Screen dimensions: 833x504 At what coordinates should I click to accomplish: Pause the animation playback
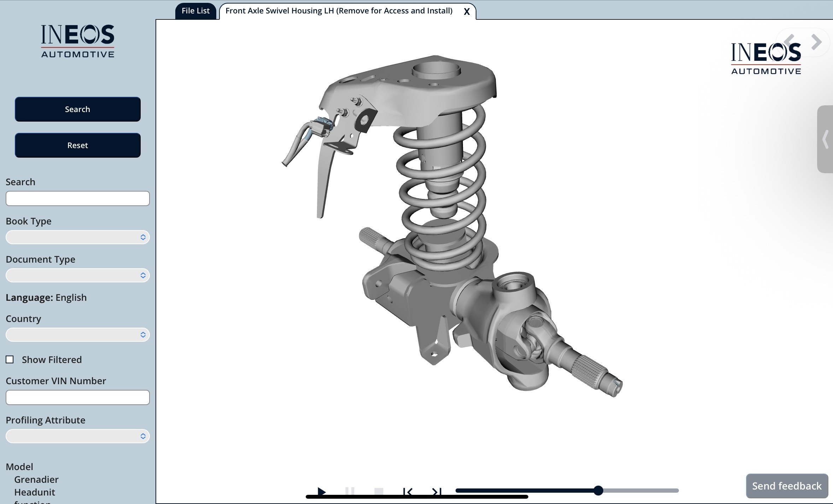click(350, 491)
